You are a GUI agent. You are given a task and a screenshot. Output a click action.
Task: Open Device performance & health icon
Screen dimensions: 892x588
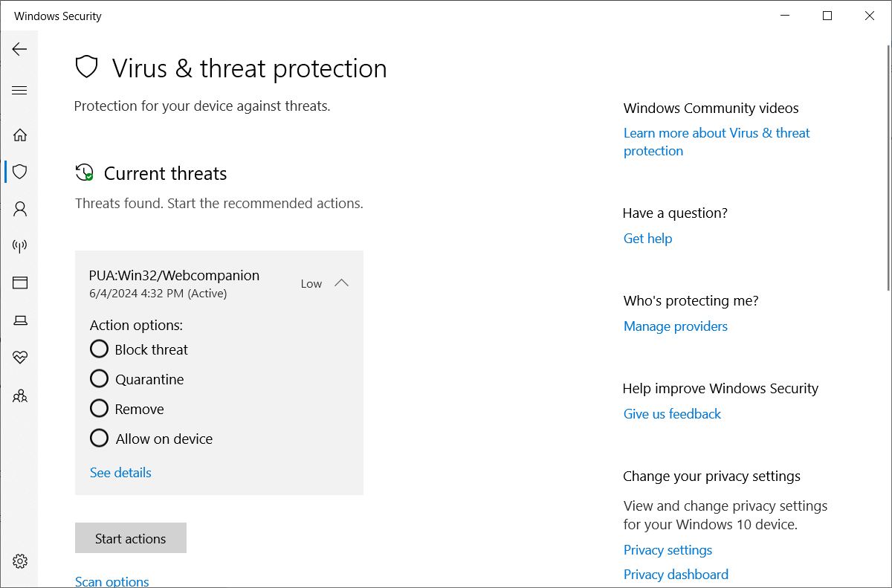20,358
